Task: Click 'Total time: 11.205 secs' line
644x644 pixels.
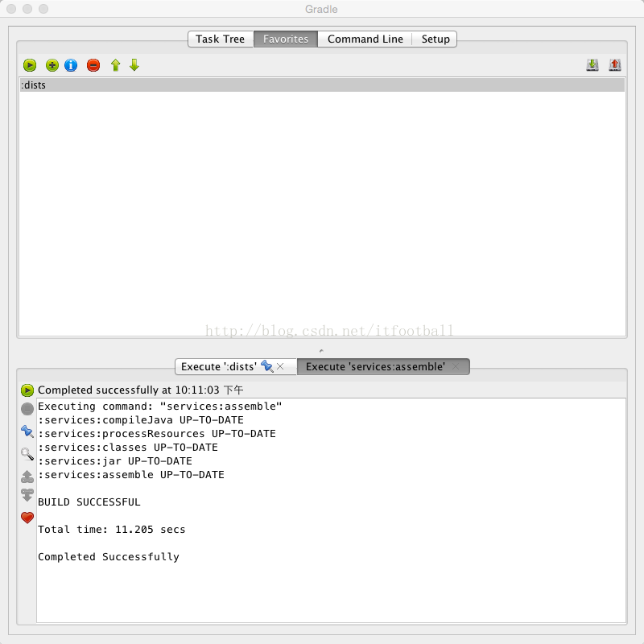Action: tap(111, 529)
